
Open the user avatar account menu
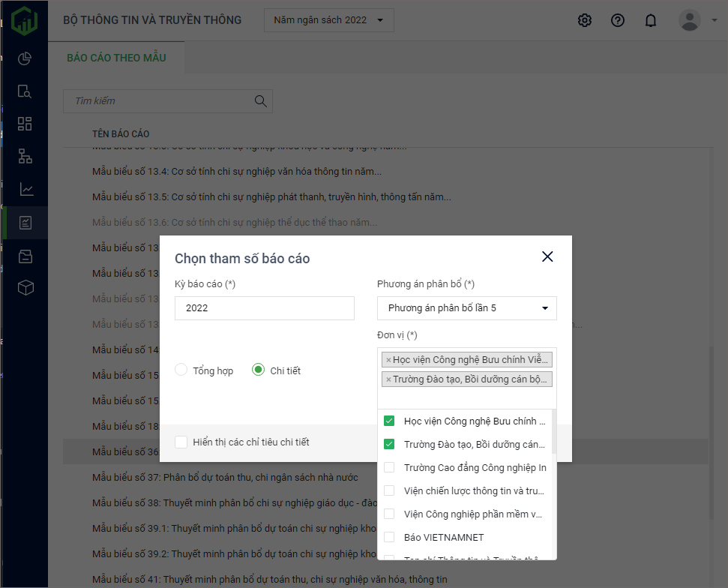click(x=691, y=20)
